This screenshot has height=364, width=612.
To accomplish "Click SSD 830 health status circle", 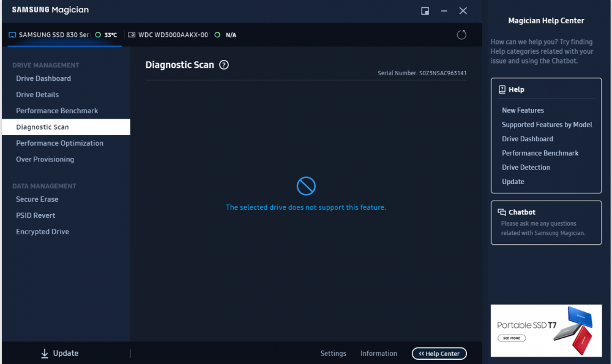I will point(98,35).
